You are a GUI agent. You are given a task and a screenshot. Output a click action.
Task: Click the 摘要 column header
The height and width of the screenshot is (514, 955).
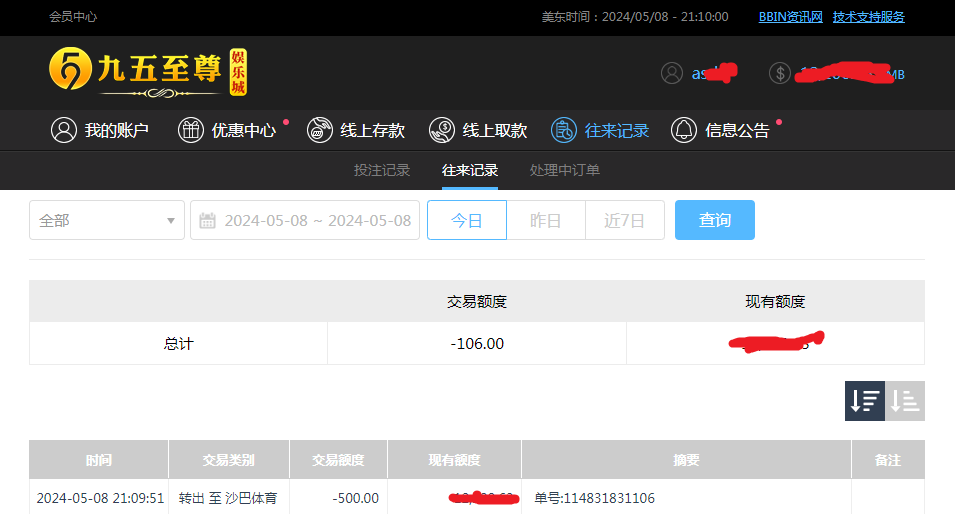[686, 460]
